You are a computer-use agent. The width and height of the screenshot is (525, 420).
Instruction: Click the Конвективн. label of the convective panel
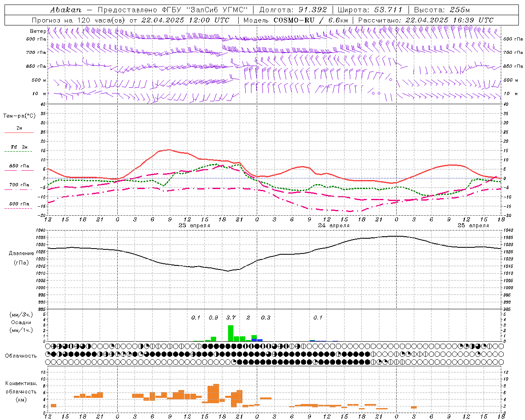tap(21, 383)
